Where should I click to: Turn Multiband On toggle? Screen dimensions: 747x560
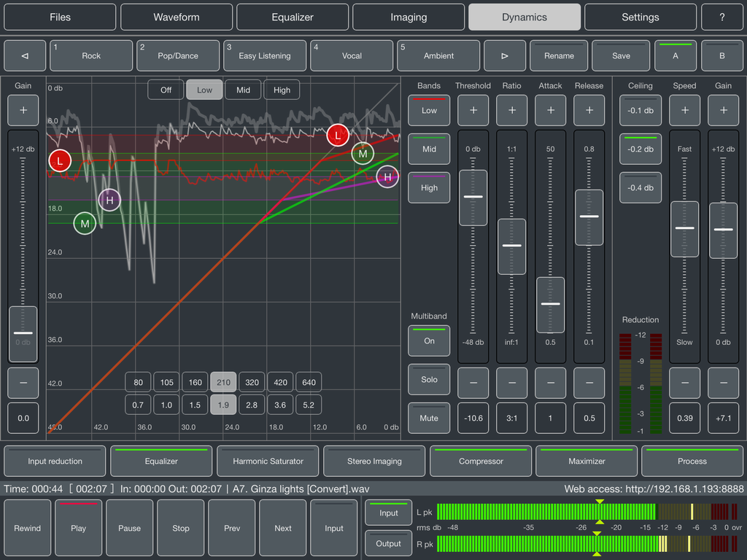[429, 341]
